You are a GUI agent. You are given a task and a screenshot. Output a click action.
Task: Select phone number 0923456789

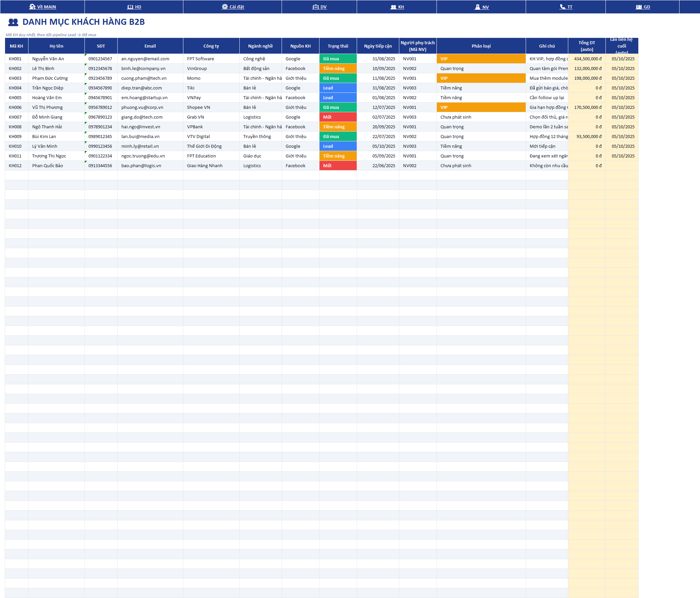[101, 78]
